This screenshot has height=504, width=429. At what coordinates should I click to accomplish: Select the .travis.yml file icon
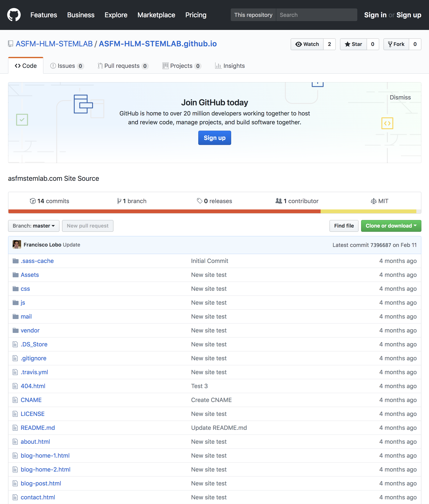(x=15, y=372)
